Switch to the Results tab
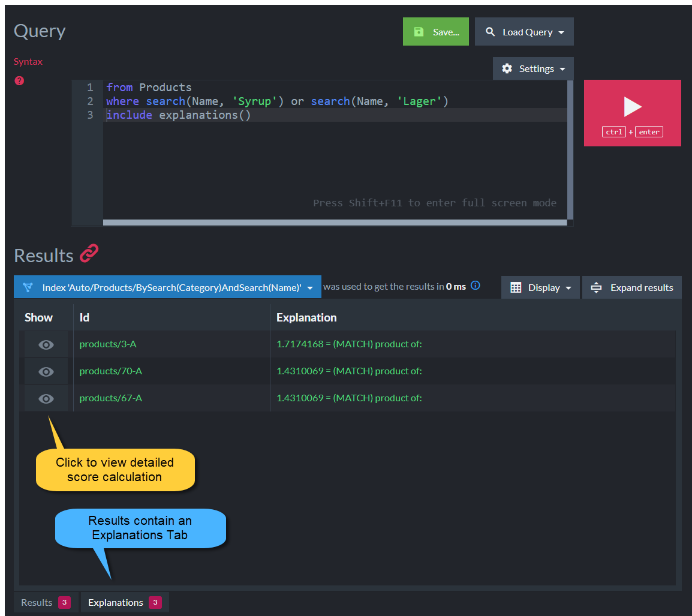 click(x=46, y=602)
